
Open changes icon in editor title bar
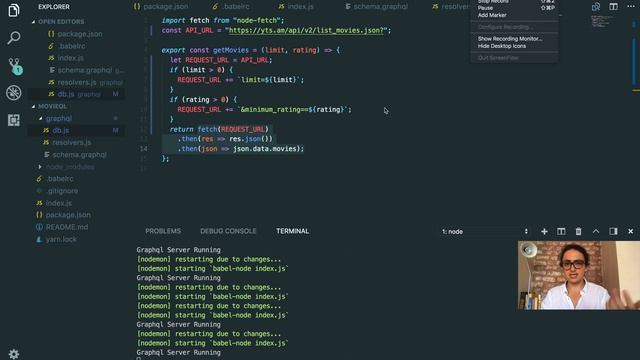coord(596,7)
